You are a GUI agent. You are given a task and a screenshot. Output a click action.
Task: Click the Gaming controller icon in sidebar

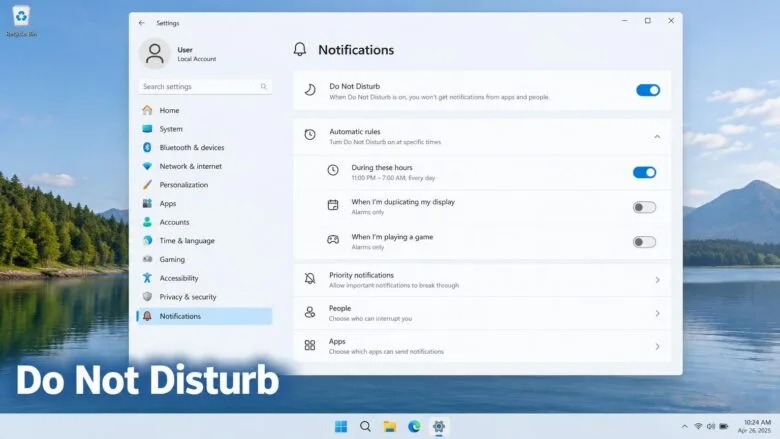click(147, 259)
